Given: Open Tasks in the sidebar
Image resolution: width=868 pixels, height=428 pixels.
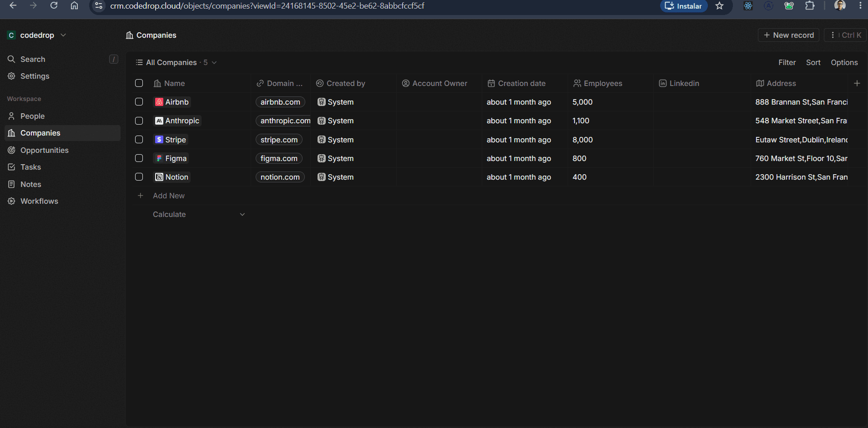Looking at the screenshot, I should point(62,167).
